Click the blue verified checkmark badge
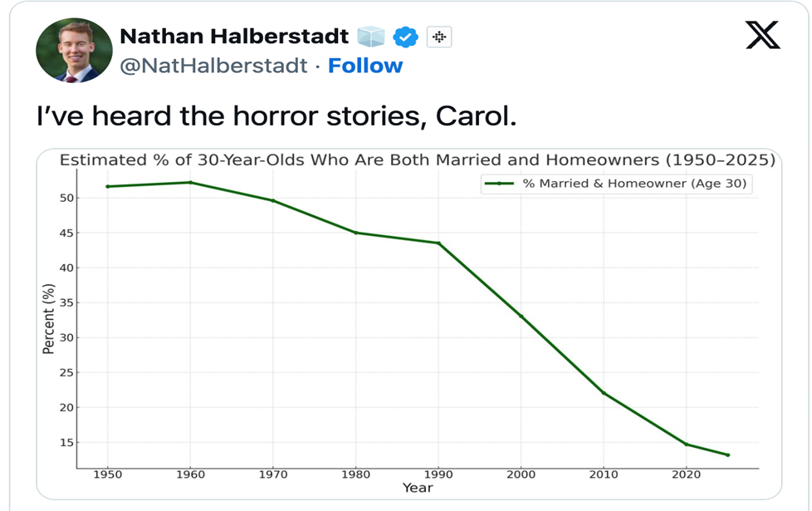The height and width of the screenshot is (511, 812). [x=405, y=37]
